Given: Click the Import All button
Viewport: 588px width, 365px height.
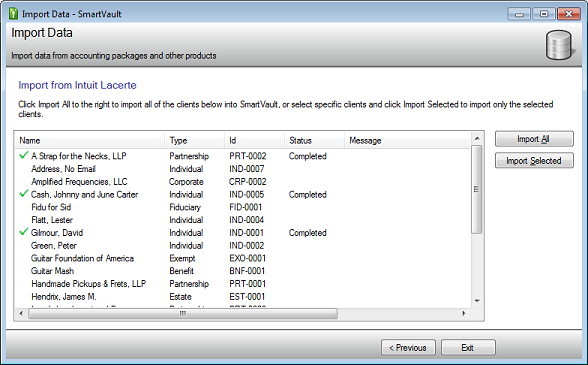Looking at the screenshot, I should (x=534, y=139).
